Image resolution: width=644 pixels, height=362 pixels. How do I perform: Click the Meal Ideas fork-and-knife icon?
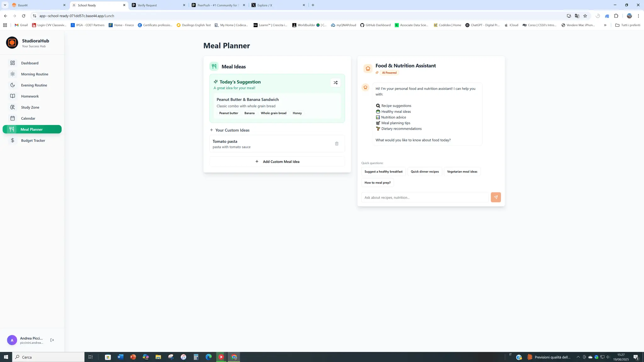214,66
